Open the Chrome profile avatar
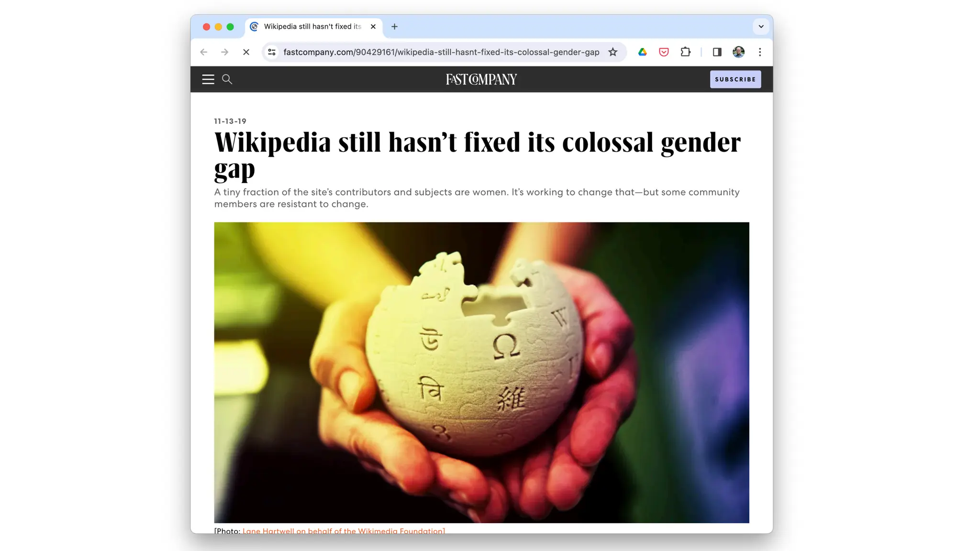 [738, 52]
